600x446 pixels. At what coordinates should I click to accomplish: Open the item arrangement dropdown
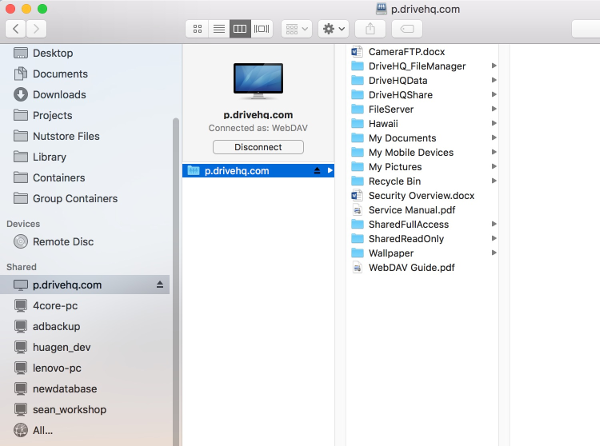click(x=297, y=29)
